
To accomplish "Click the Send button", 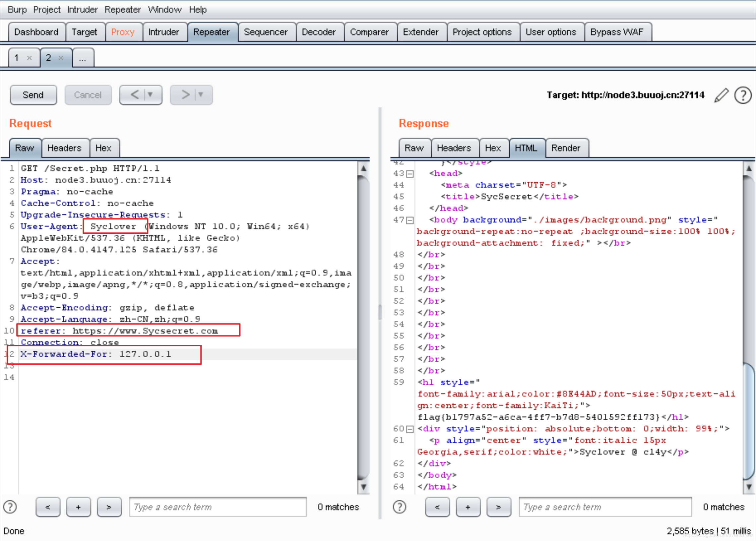I will click(33, 94).
